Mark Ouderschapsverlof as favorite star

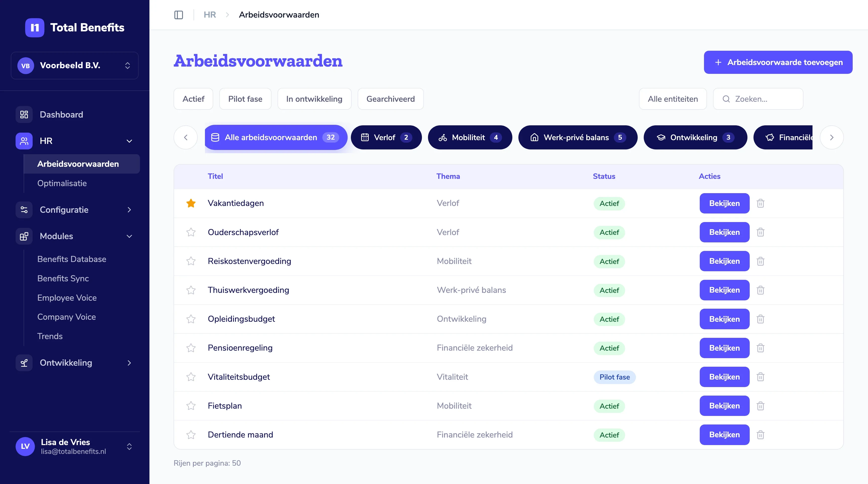[x=191, y=232]
